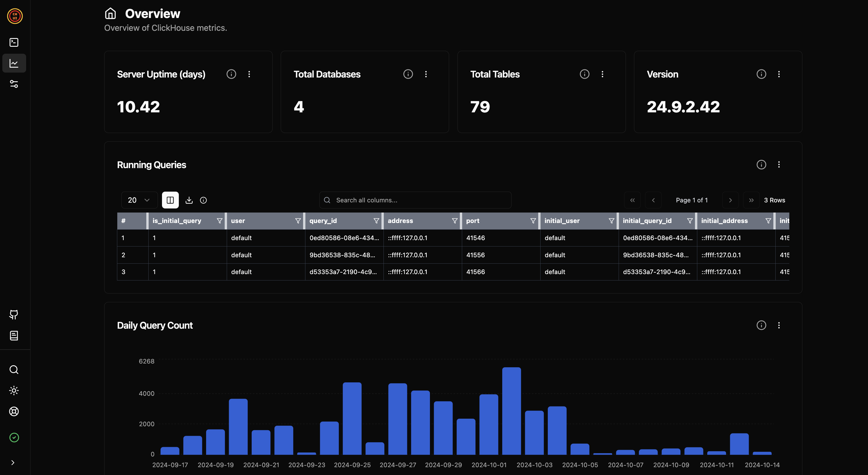This screenshot has height=475, width=868.
Task: Open the Running Queries panel options menu
Action: pyautogui.click(x=779, y=165)
